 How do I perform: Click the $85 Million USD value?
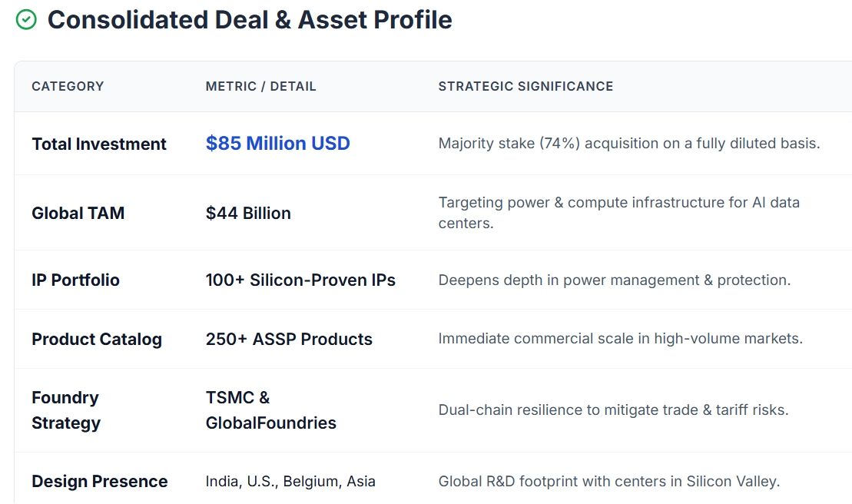tap(277, 144)
